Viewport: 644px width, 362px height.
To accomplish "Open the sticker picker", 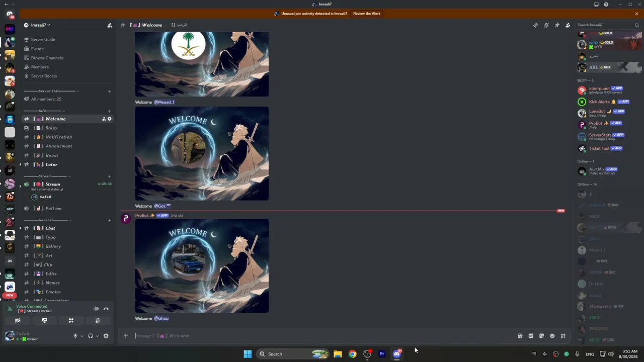I will [x=541, y=336].
